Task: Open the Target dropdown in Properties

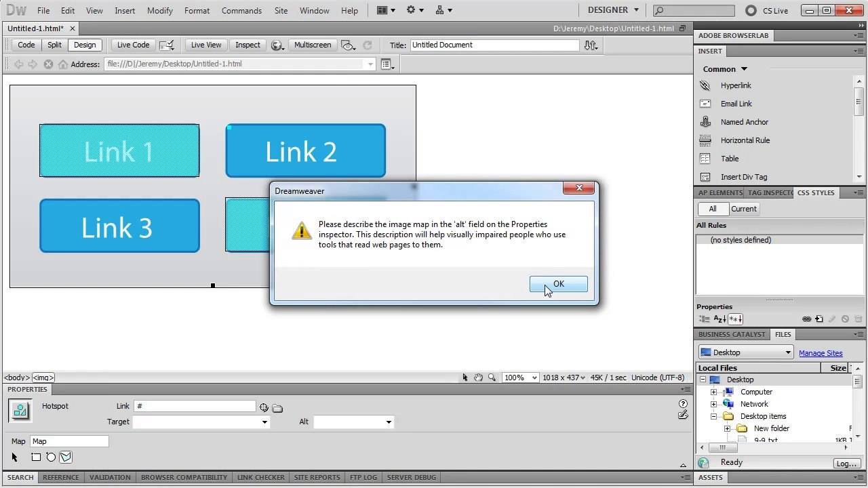Action: [264, 422]
